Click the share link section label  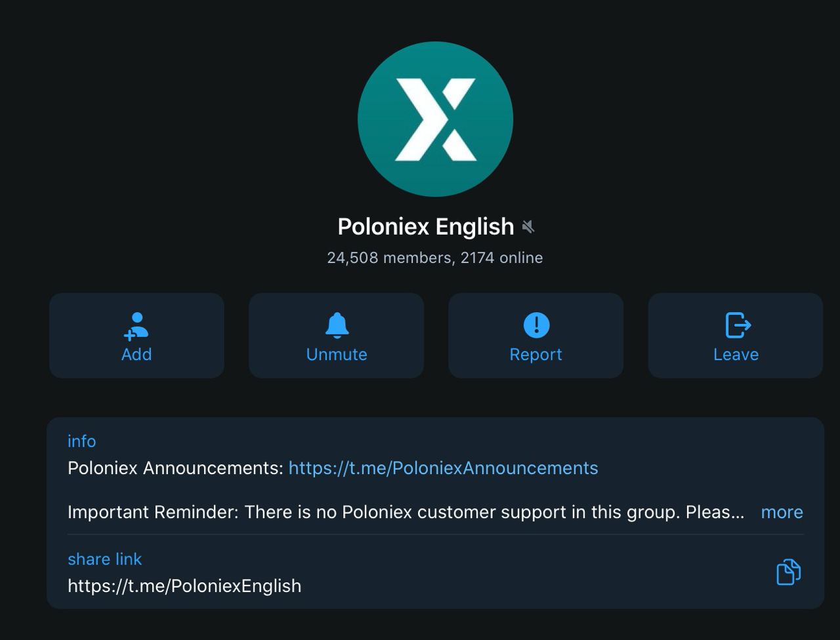[x=104, y=559]
